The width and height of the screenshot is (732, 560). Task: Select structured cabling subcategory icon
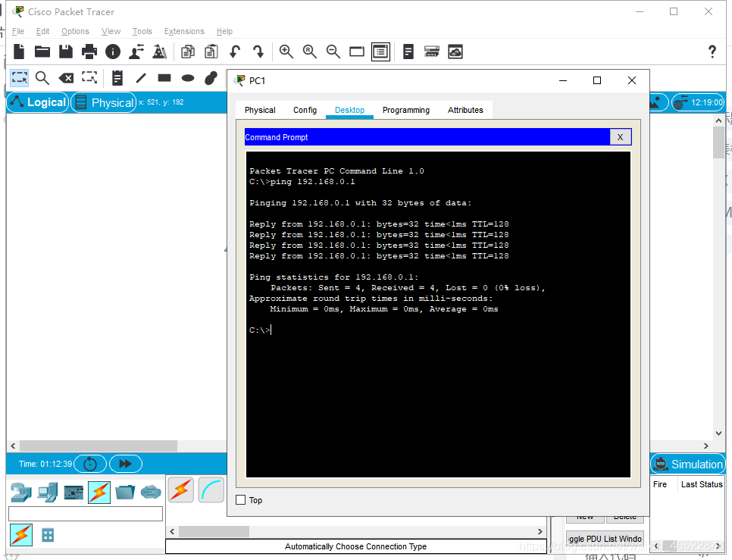[48, 535]
